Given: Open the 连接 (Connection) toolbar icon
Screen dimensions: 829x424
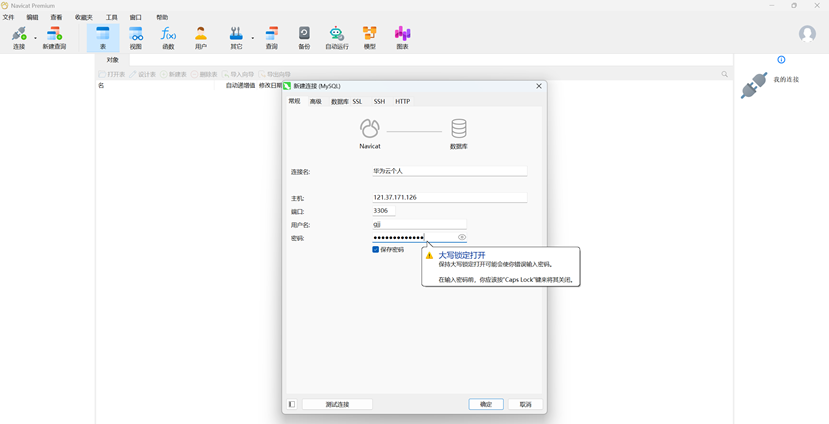Looking at the screenshot, I should coord(19,38).
